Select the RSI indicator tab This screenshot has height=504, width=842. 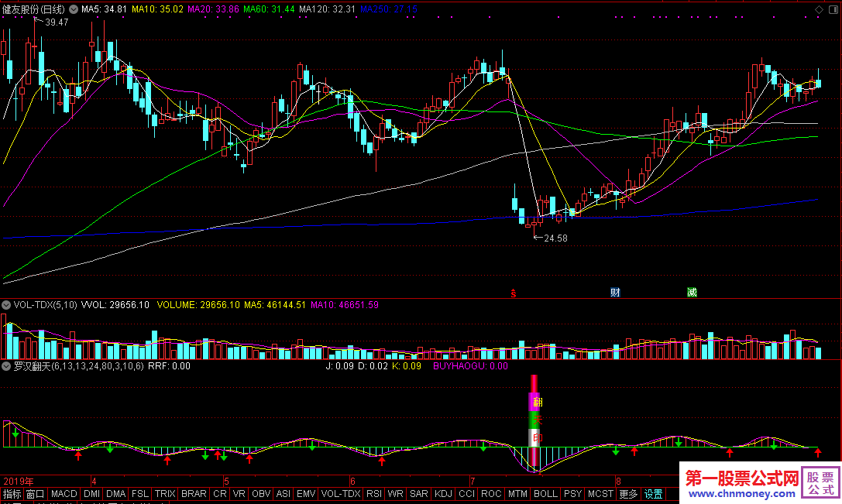[x=374, y=494]
